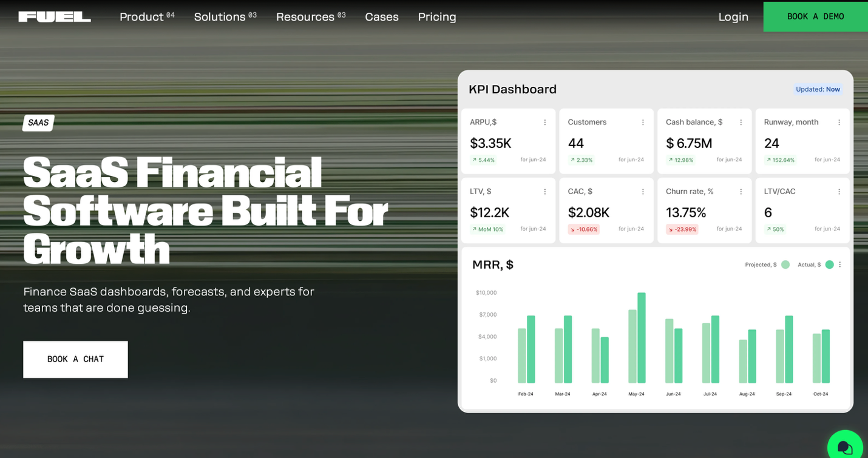Viewport: 868px width, 458px height.
Task: Click the tallest May-24 bar in chart
Action: click(641, 338)
